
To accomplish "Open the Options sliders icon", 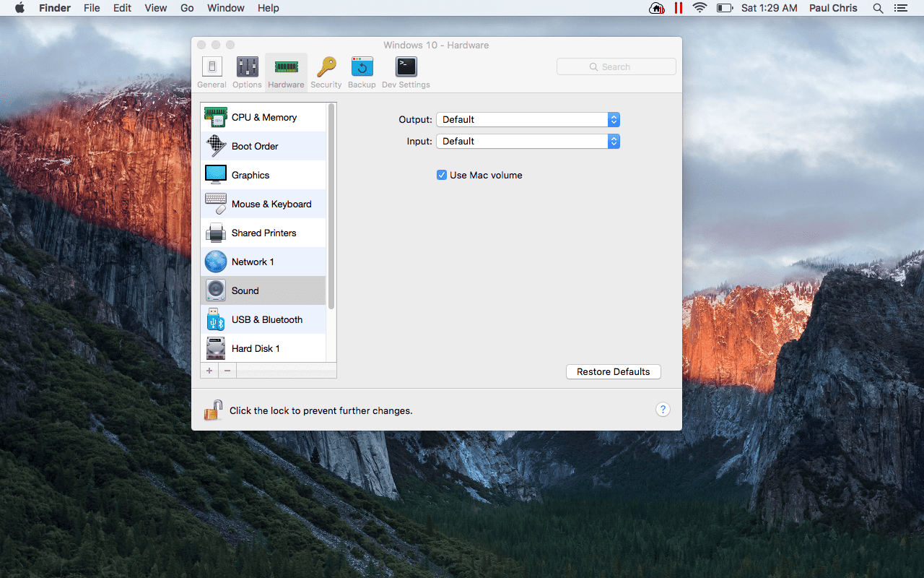I will (247, 66).
